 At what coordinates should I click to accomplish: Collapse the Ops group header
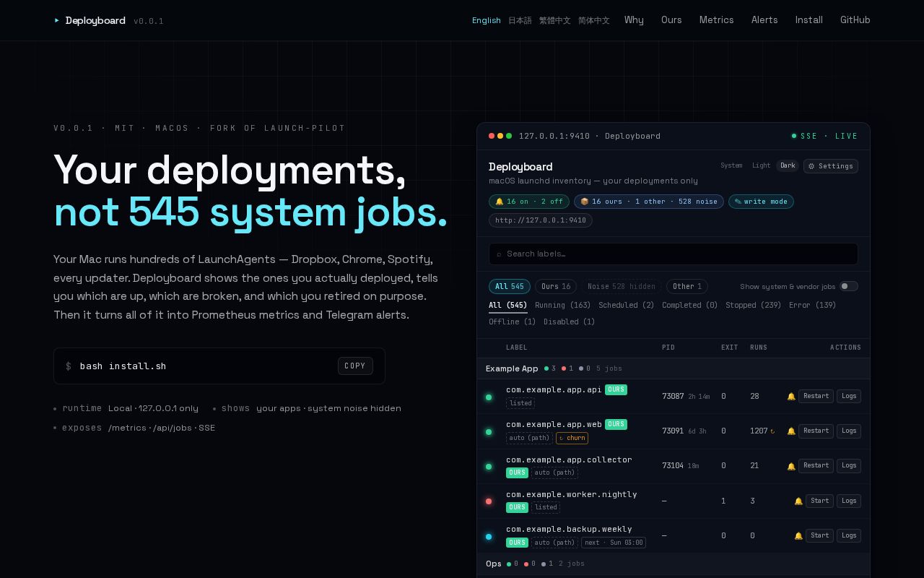(x=674, y=564)
